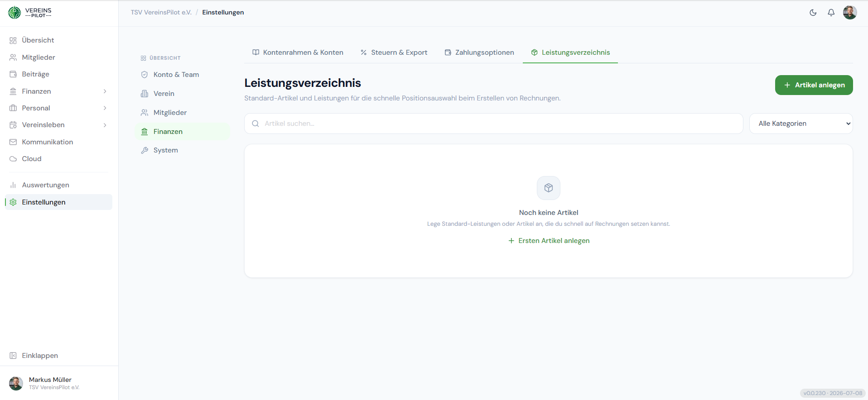Click the Verein building icon in settings

pyautogui.click(x=145, y=94)
